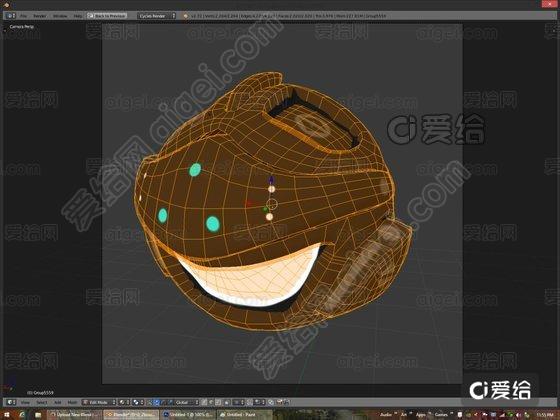Screen dimensions: 560x420
Task: Open the Info editor type icon
Action: 11,16
